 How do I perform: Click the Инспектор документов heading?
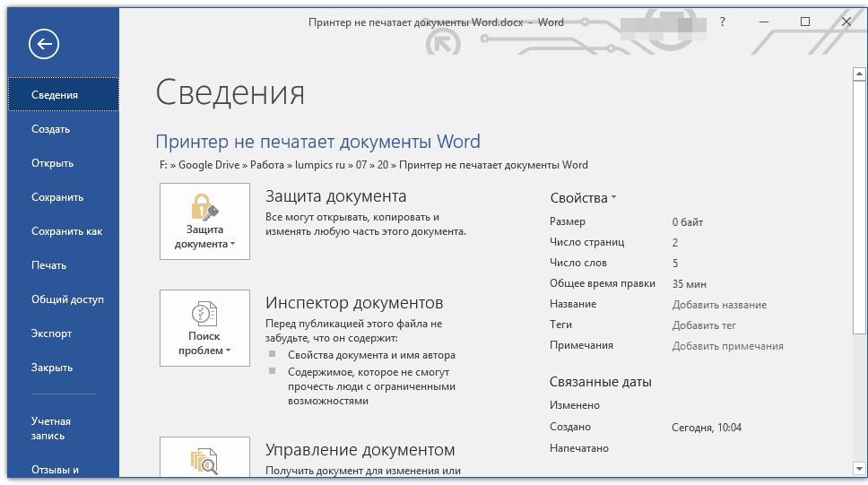pos(354,303)
